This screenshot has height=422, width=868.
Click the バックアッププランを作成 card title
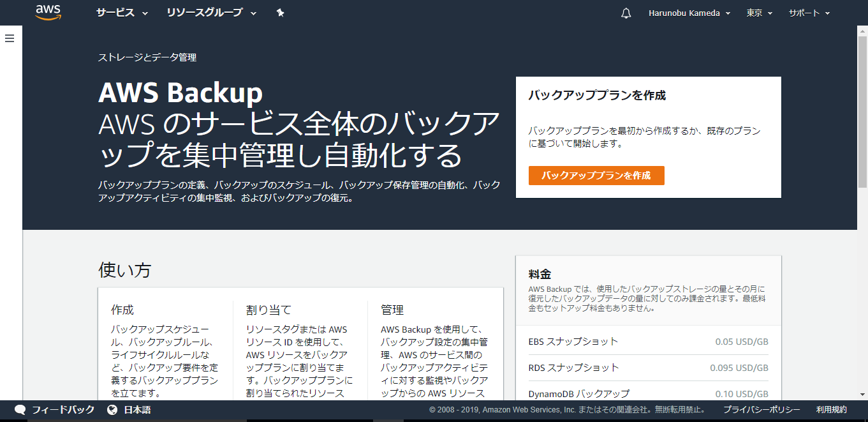click(x=597, y=96)
